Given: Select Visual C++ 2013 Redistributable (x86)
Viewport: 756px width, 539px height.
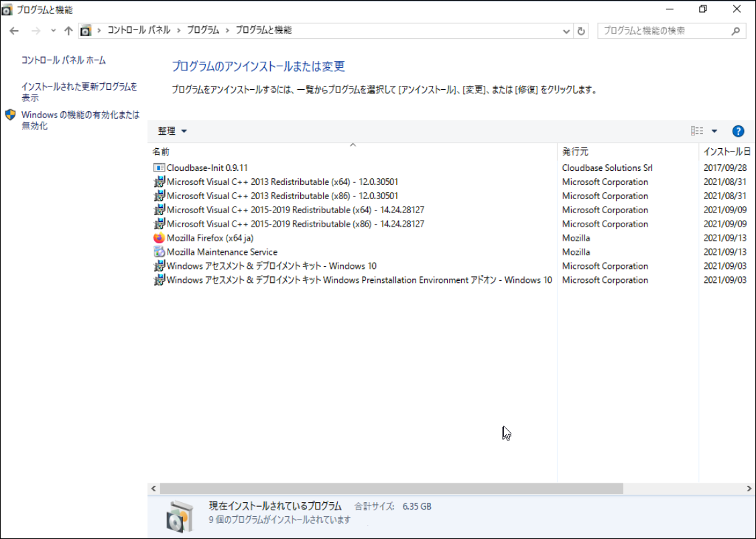Looking at the screenshot, I should pyautogui.click(x=282, y=196).
